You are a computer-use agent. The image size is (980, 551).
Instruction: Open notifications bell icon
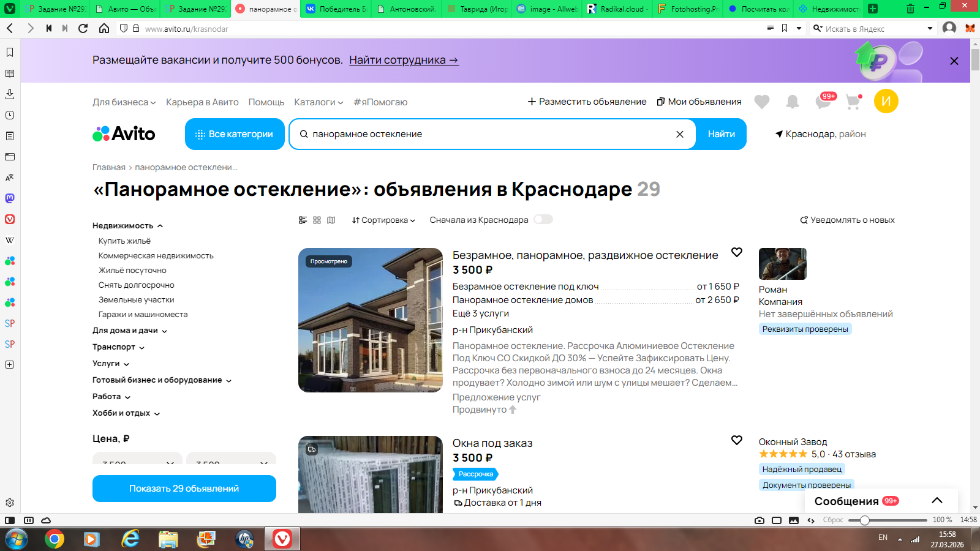tap(792, 102)
